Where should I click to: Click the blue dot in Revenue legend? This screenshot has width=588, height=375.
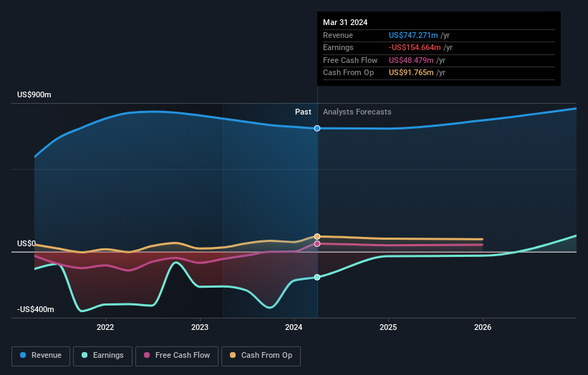coord(23,355)
